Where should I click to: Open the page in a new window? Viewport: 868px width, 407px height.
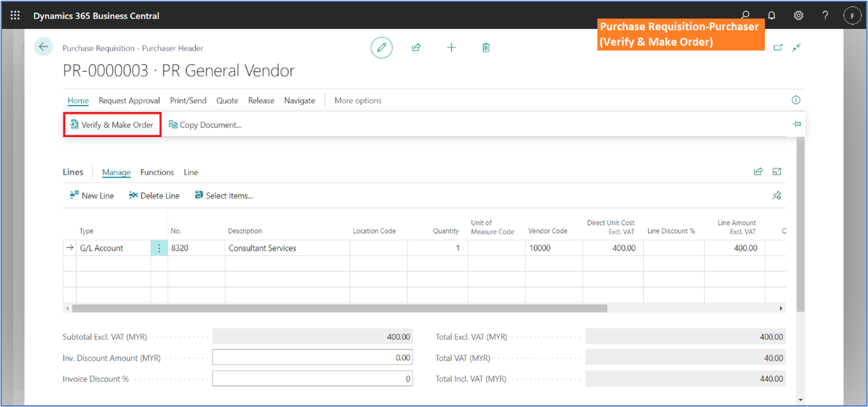coord(778,47)
